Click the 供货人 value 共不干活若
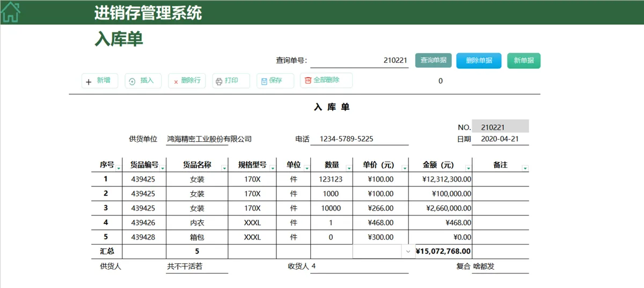Screen dimensions: 644x288 (185, 266)
